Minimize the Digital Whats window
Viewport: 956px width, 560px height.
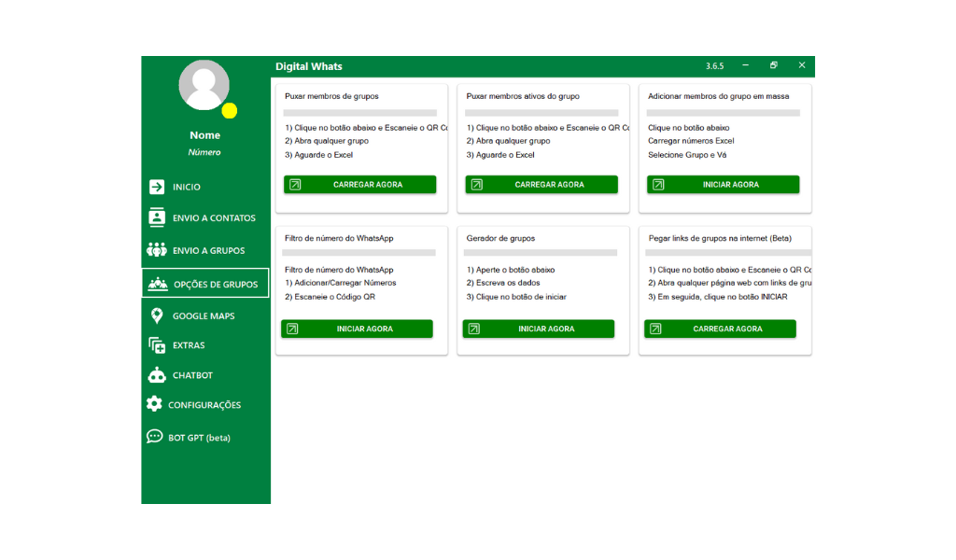coord(745,65)
